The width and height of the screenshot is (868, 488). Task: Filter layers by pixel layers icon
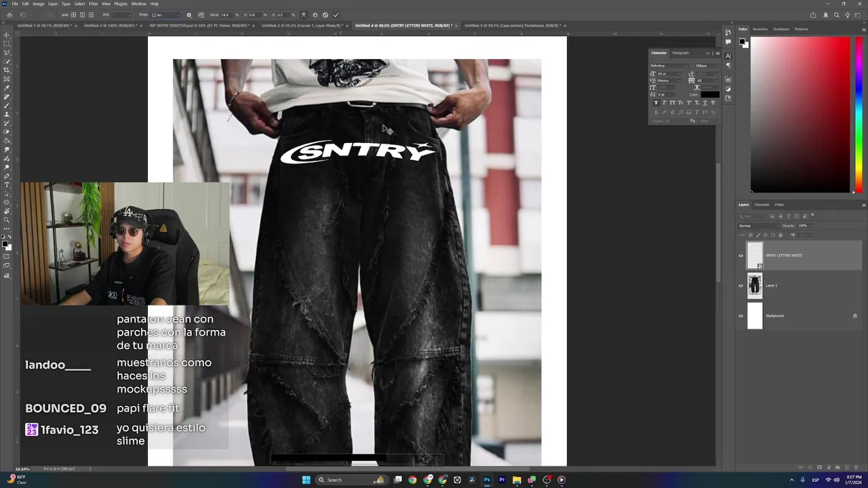click(772, 216)
